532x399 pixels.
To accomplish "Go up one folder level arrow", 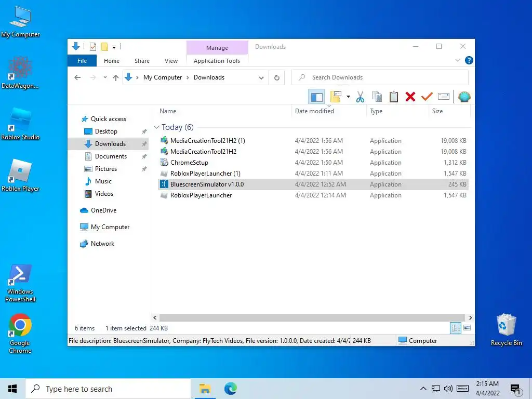I will [x=116, y=77].
